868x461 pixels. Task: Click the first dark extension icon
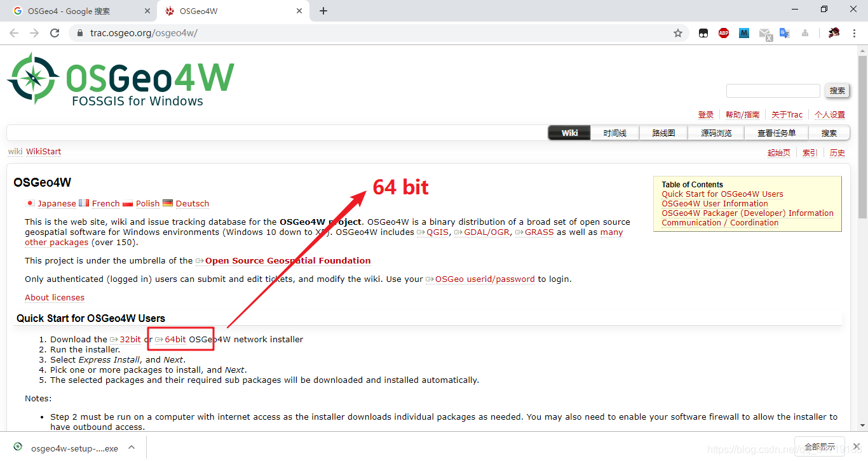click(x=703, y=33)
